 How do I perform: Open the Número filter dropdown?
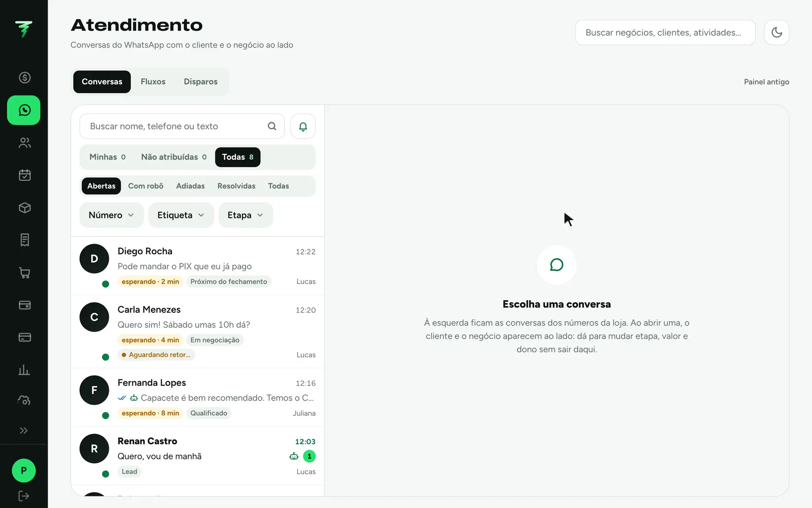pos(111,215)
